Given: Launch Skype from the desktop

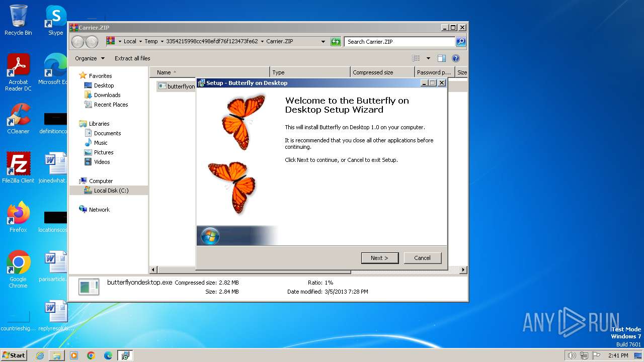Looking at the screenshot, I should (55, 20).
